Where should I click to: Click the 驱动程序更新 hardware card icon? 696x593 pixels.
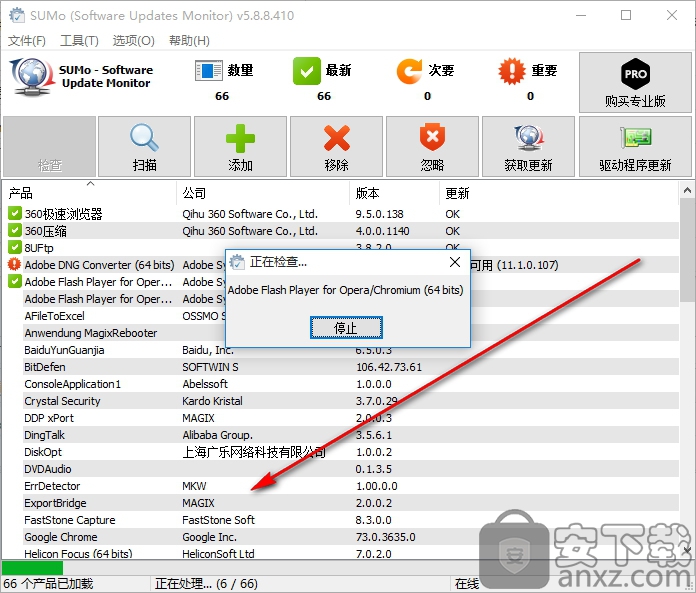coord(636,138)
